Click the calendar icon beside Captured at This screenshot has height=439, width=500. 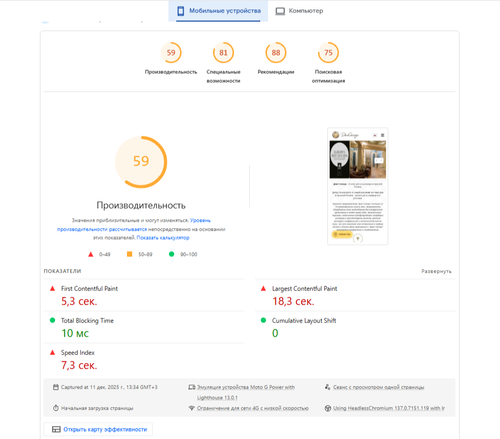pos(56,387)
